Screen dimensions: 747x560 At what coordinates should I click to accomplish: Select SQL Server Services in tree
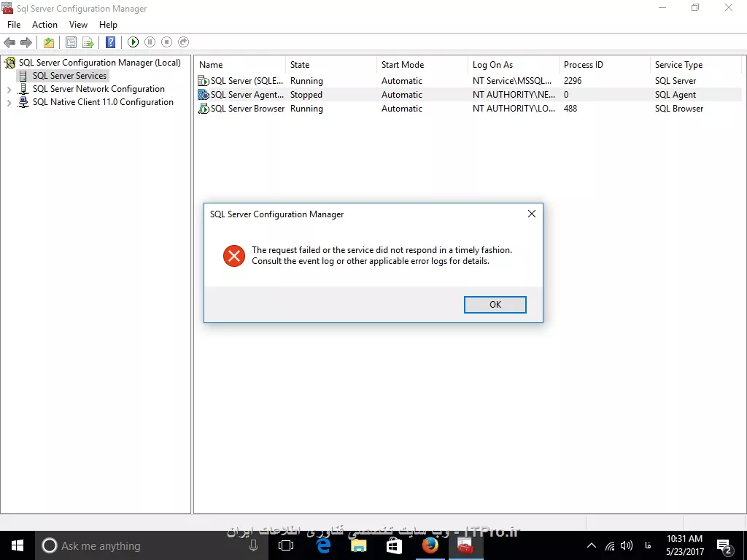pyautogui.click(x=69, y=76)
